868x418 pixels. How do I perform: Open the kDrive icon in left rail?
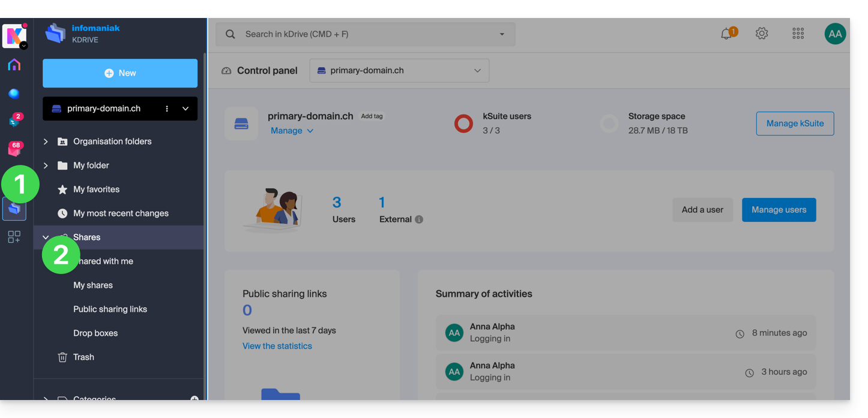(x=14, y=209)
